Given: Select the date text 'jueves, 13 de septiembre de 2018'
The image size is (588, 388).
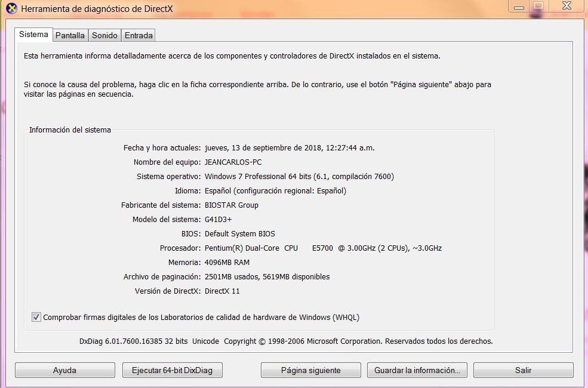Looking at the screenshot, I should coord(263,147).
